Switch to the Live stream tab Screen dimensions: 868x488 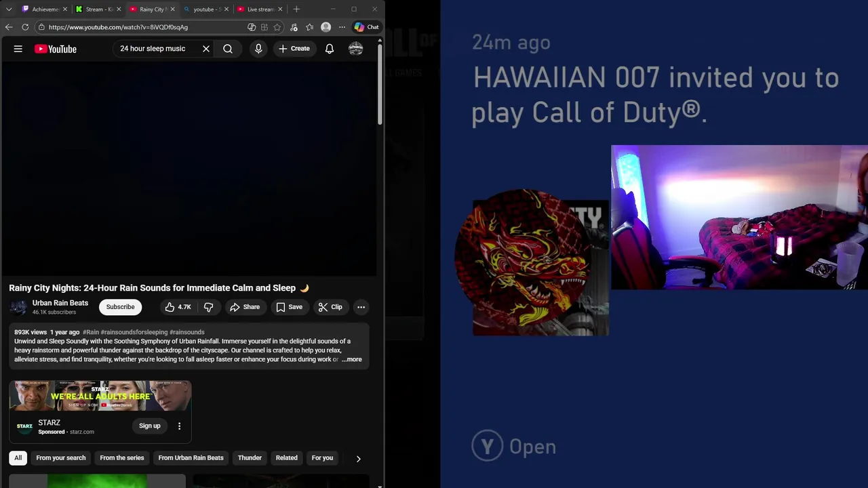click(259, 9)
